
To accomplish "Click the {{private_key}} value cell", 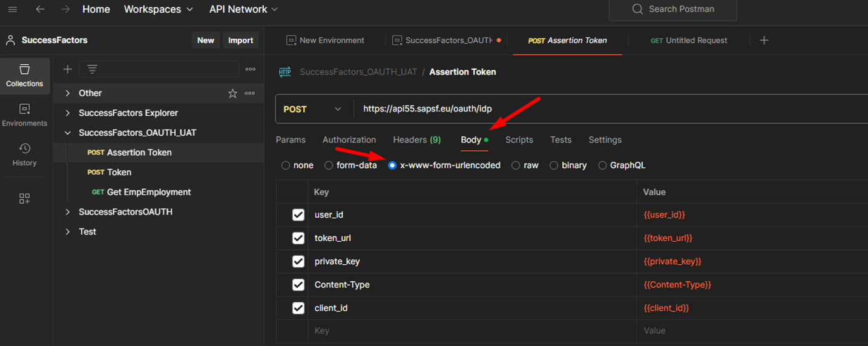I will click(x=752, y=261).
